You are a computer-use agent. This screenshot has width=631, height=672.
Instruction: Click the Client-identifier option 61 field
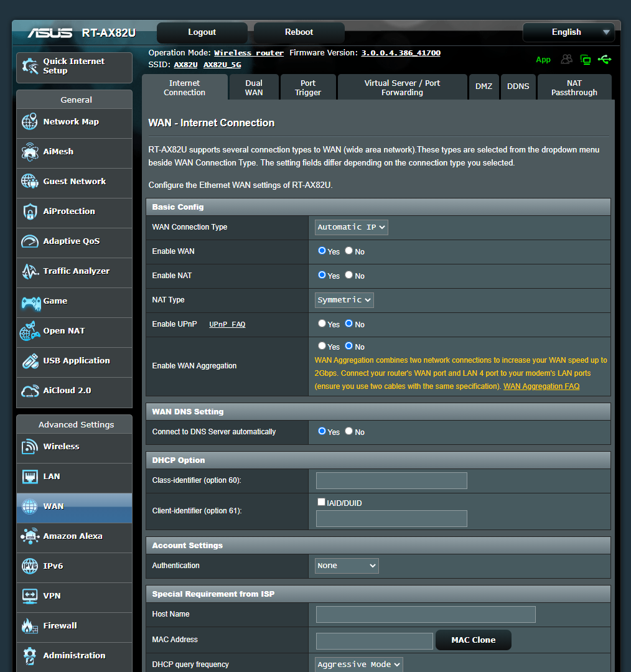[x=391, y=518]
